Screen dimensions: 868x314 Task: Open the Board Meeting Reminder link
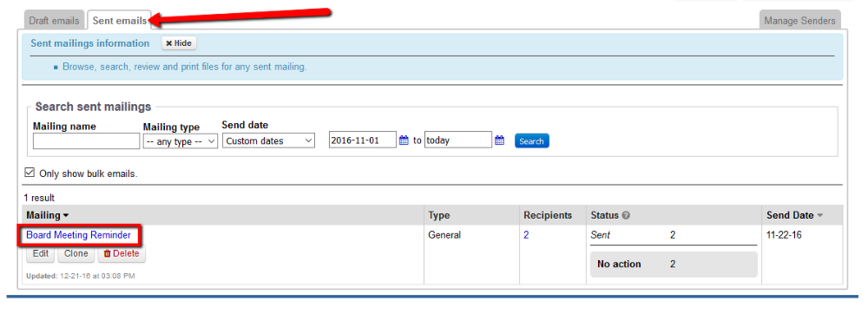79,235
